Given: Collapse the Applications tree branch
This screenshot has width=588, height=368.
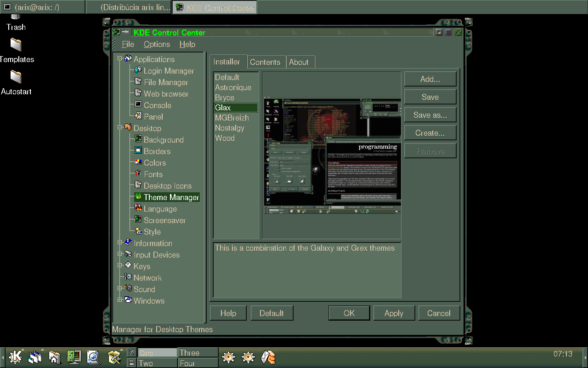Looking at the screenshot, I should pos(120,58).
